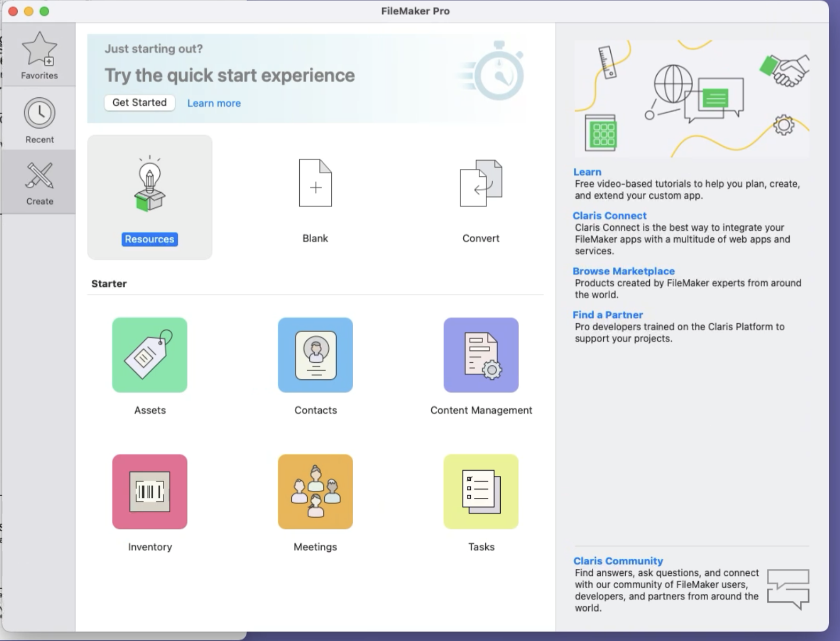Image resolution: width=840 pixels, height=641 pixels.
Task: Open the Learn more link
Action: 214,103
